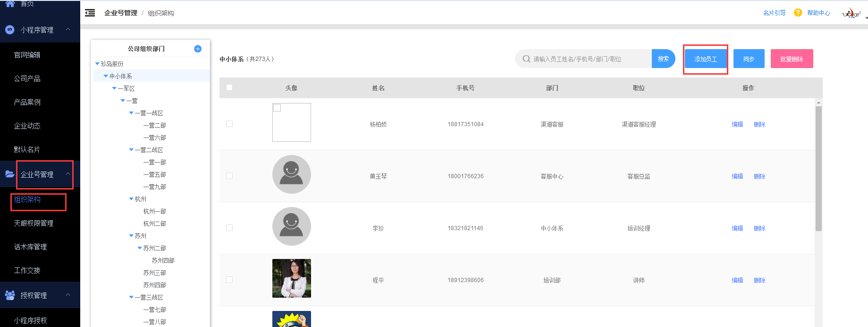Focus the employee search input field

point(590,59)
